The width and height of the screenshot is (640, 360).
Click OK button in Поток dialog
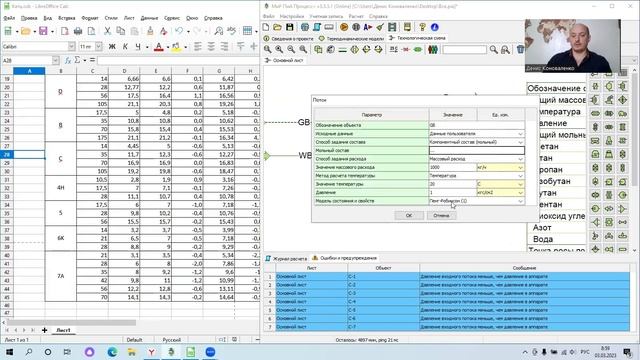[x=409, y=215]
